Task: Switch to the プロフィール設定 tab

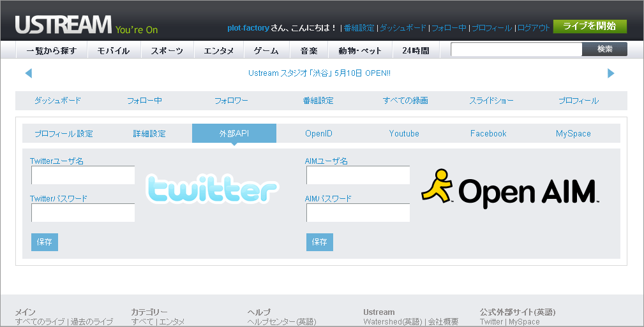Action: click(x=64, y=133)
